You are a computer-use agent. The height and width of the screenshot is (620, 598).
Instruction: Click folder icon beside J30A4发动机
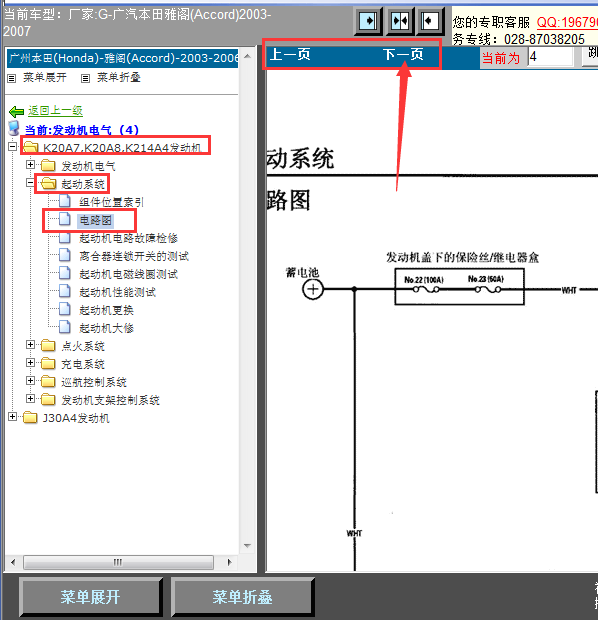(30, 417)
